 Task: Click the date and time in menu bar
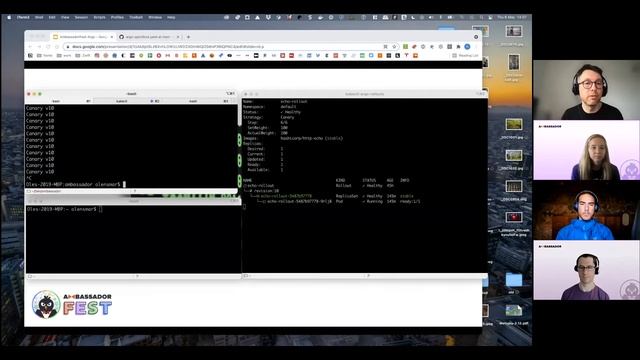pyautogui.click(x=512, y=18)
